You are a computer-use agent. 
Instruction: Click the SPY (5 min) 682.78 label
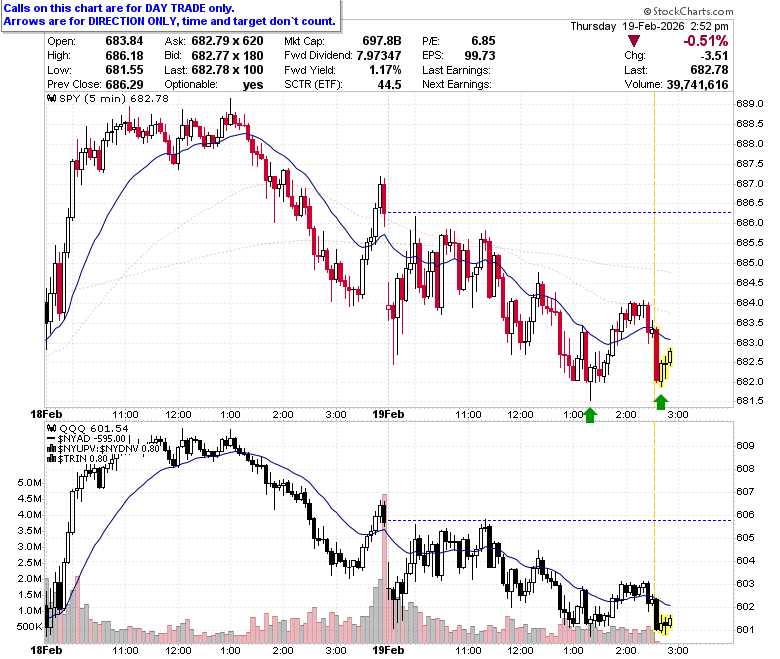pos(114,98)
